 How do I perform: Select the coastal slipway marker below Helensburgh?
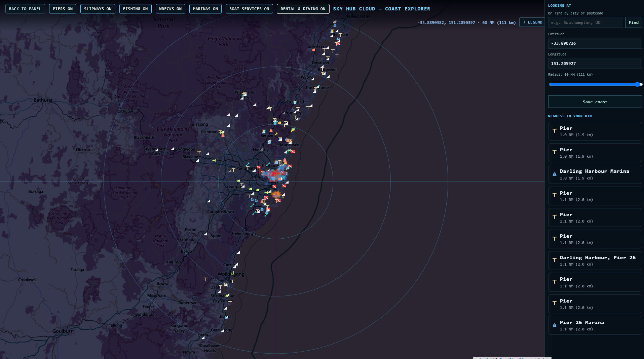pos(238,252)
